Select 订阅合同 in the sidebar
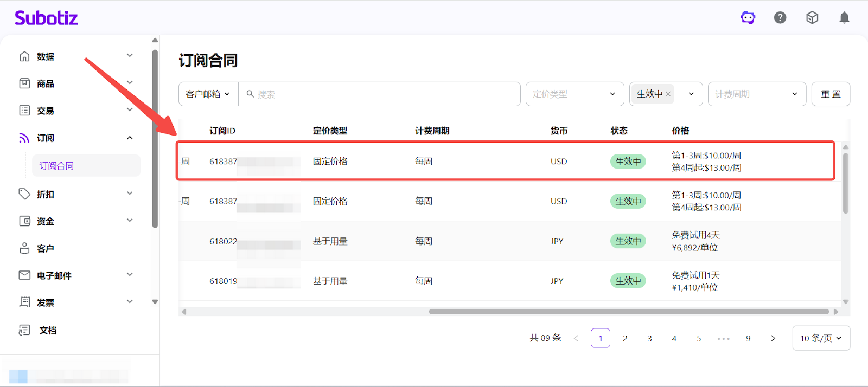Screen dimensions: 868x387 click(56, 166)
